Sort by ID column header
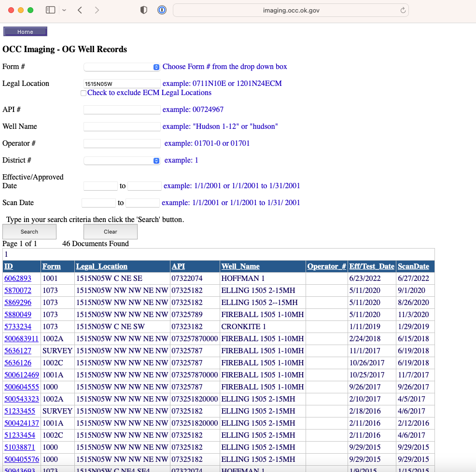Screen dimensions: 476x472 pos(9,266)
